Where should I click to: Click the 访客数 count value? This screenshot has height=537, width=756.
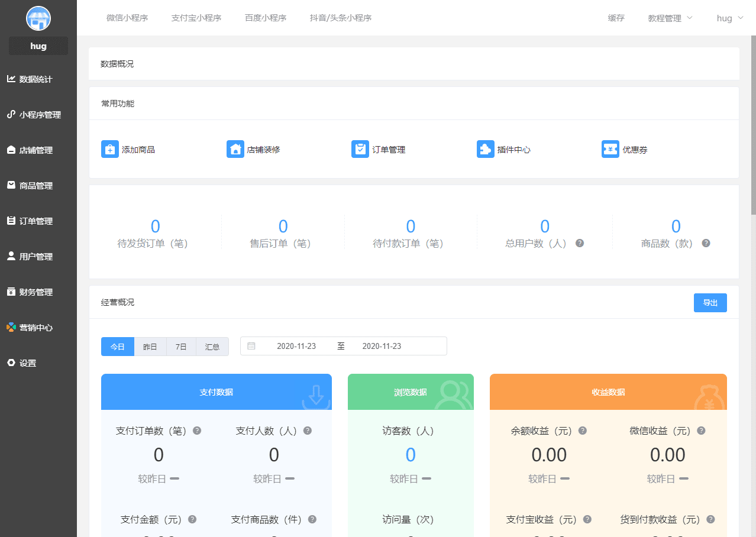point(411,455)
